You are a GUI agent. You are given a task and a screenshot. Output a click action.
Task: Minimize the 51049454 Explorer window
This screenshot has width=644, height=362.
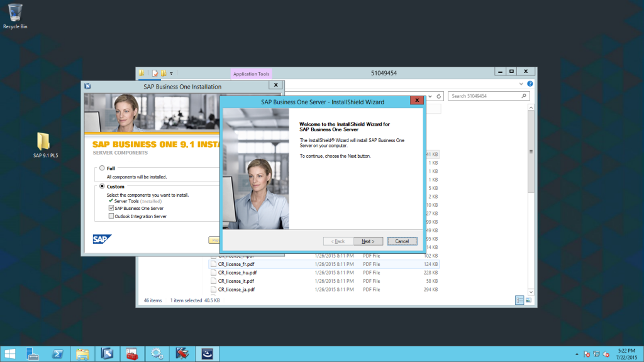tap(500, 72)
